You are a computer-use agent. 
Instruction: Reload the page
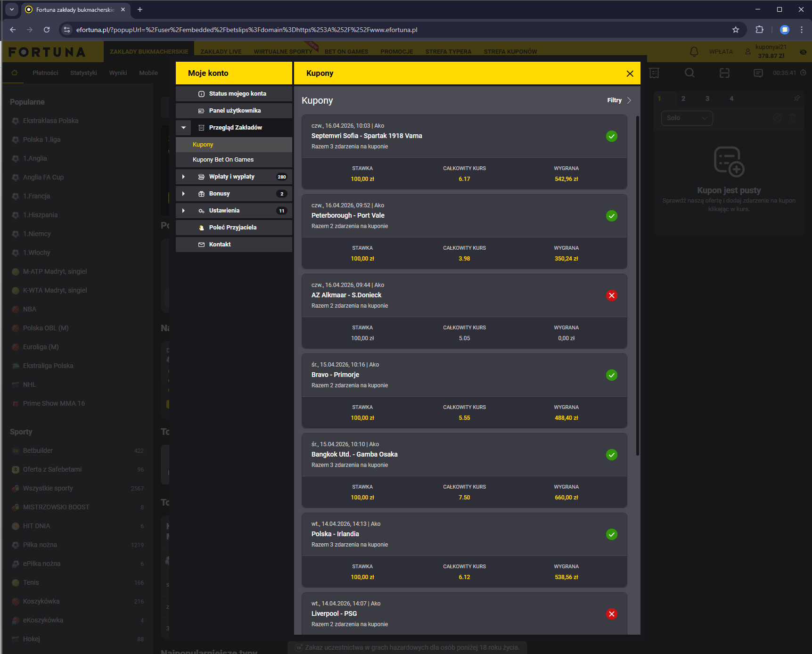coord(47,30)
